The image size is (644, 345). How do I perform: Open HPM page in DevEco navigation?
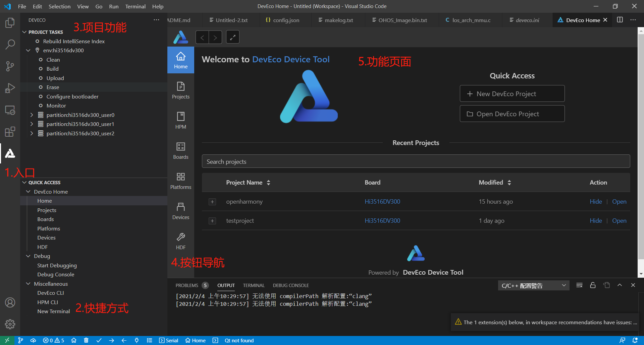(x=181, y=121)
